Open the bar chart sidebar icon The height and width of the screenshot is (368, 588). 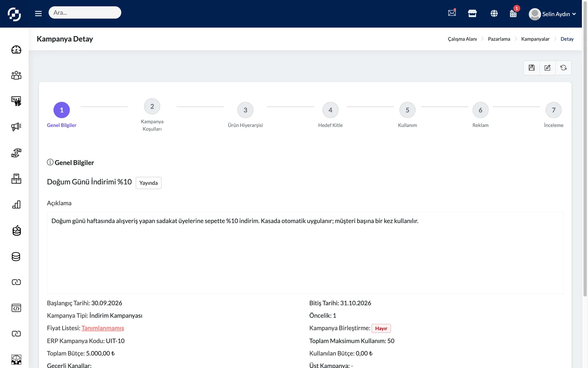[x=16, y=205]
